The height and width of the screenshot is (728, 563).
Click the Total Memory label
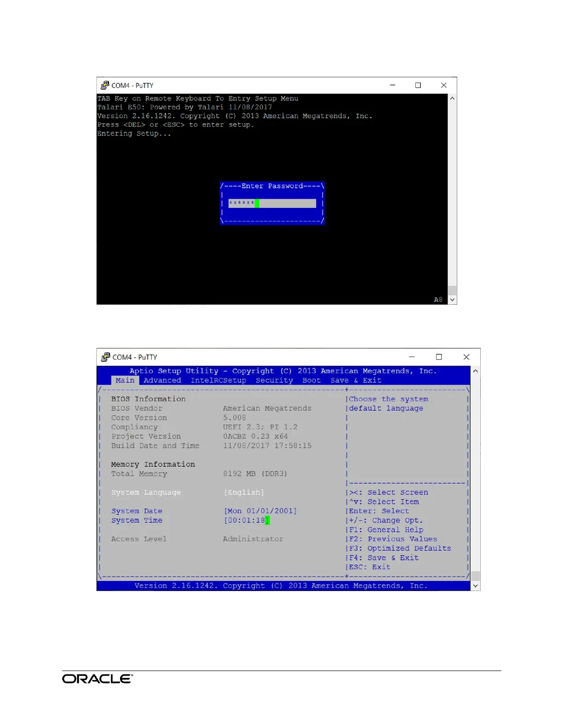(139, 474)
